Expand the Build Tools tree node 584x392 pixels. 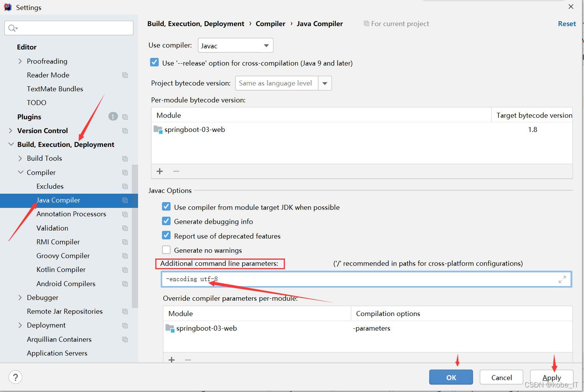point(20,158)
